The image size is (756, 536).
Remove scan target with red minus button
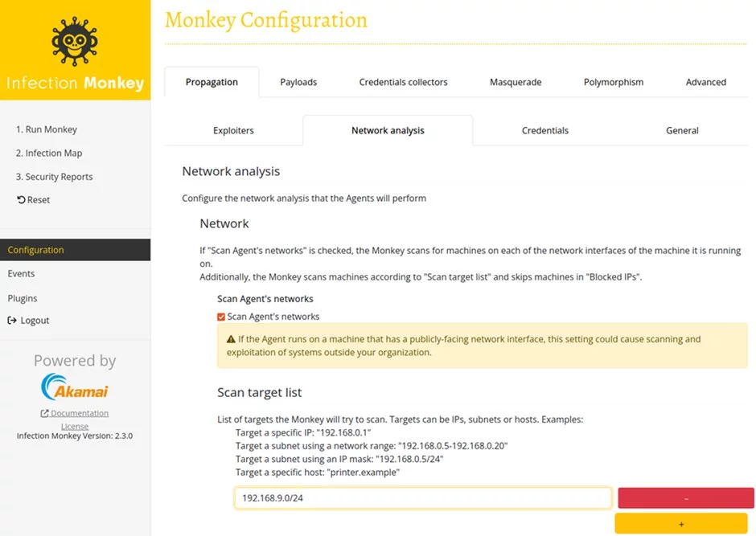(685, 498)
